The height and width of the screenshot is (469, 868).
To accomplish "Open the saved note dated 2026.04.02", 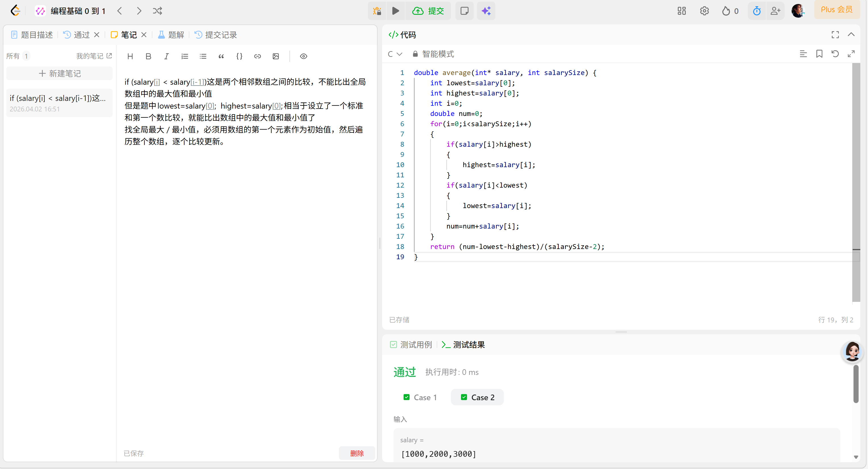I will point(59,103).
